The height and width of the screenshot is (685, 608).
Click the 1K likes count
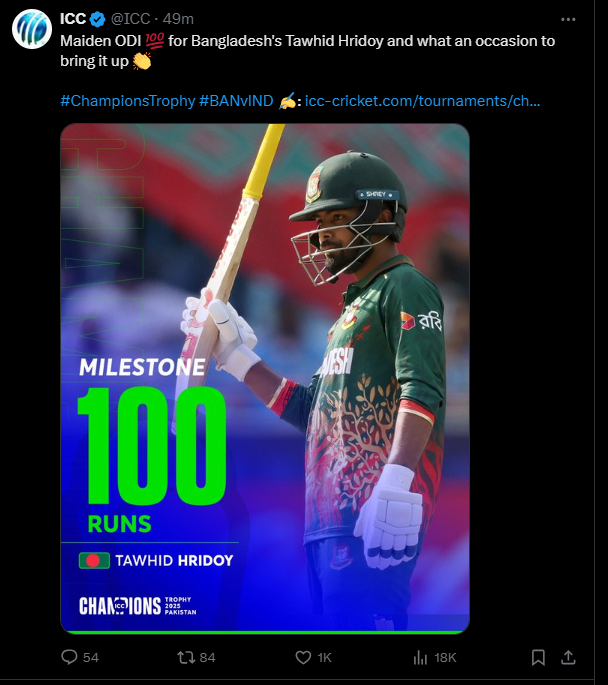[x=325, y=657]
